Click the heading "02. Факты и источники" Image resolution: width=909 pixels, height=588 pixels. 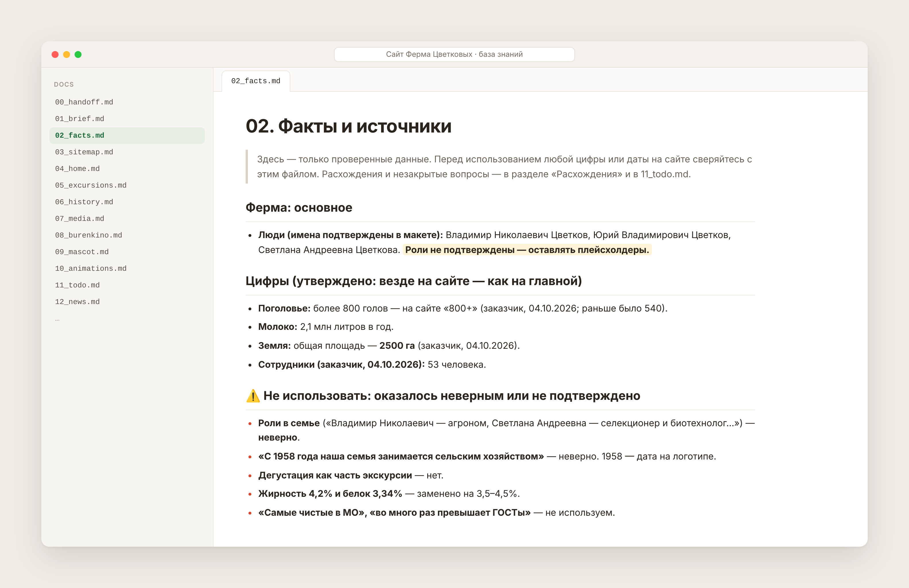[x=348, y=126]
